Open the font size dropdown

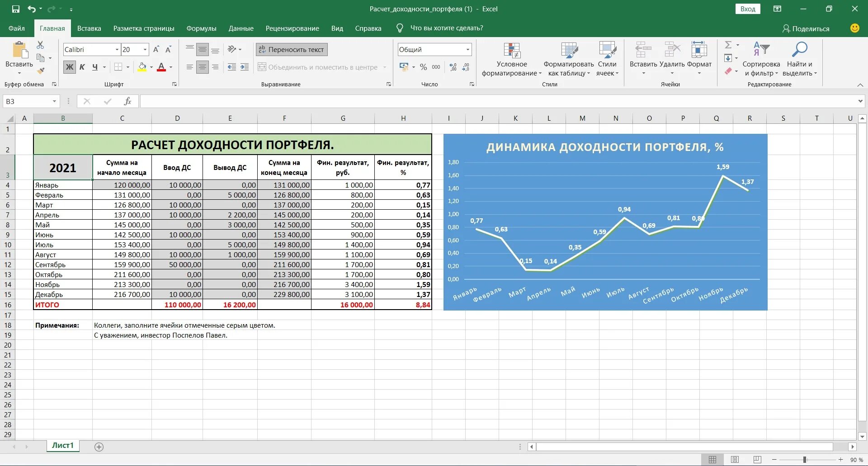click(x=145, y=49)
